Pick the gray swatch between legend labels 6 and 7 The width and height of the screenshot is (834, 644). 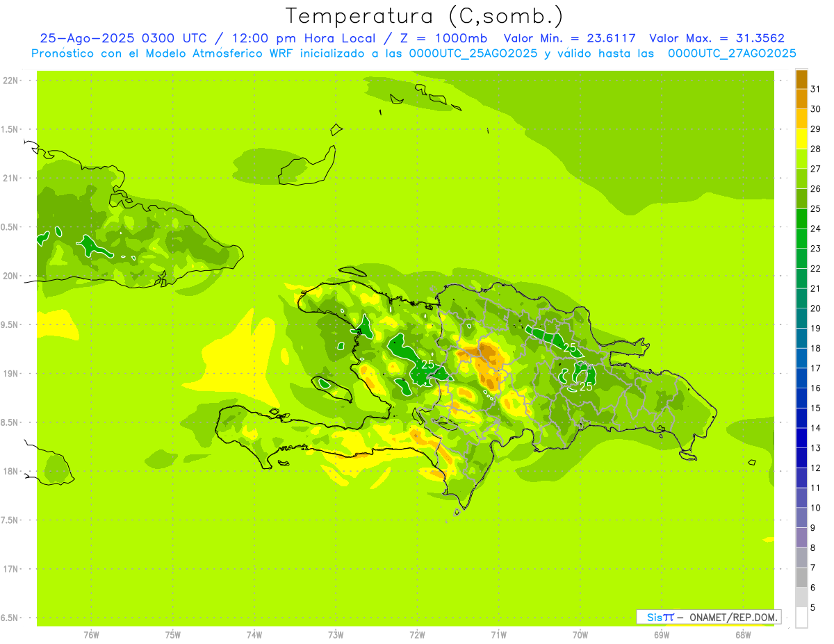801,577
